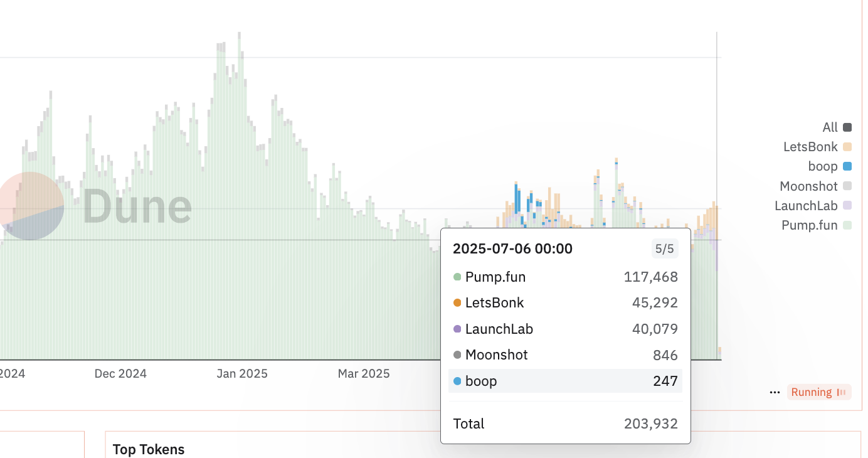Screen dimensions: 868x458
Task: Click the orange LetsBonk dot in tooltip
Action: (457, 303)
